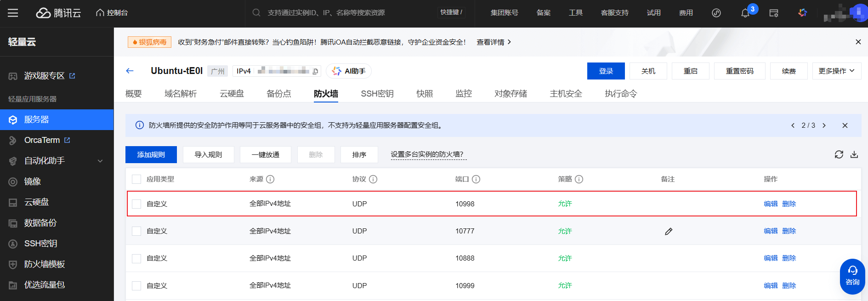Show the policy column info tooltip
This screenshot has width=868, height=301.
coord(579,179)
